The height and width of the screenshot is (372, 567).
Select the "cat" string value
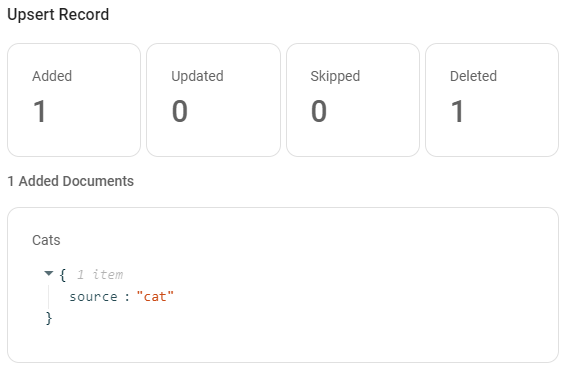pos(155,296)
